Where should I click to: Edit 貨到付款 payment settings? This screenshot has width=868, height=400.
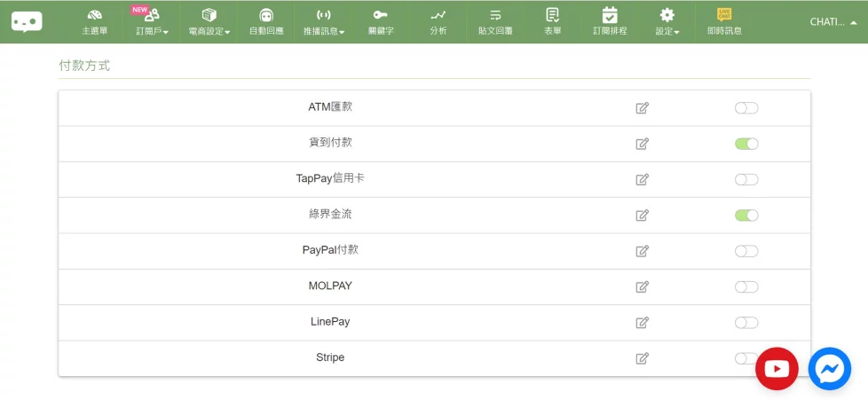643,144
